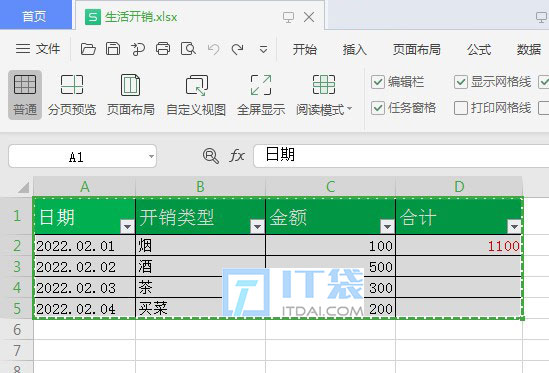549x373 pixels.
Task: Open the 文件 hamburger menu
Action: tap(37, 49)
